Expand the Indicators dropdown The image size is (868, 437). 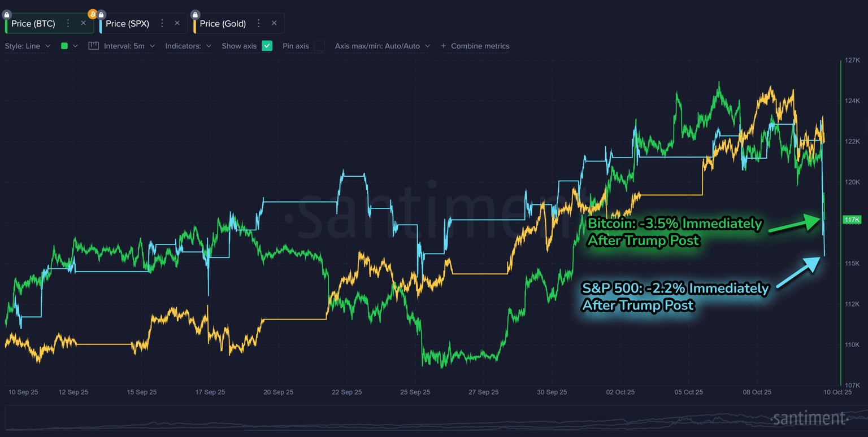click(188, 46)
